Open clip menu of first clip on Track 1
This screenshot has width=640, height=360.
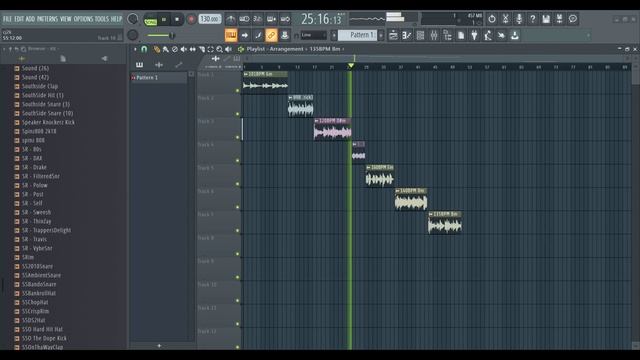click(x=246, y=74)
